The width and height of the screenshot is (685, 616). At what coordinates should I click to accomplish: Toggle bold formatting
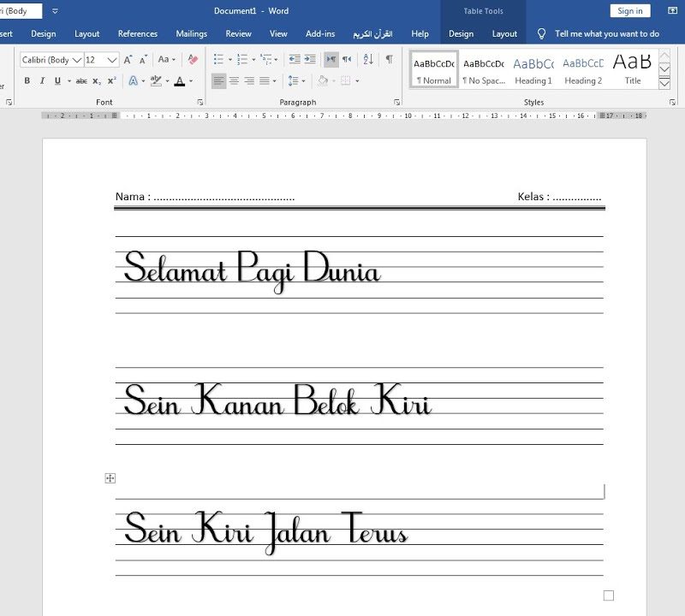[x=27, y=80]
